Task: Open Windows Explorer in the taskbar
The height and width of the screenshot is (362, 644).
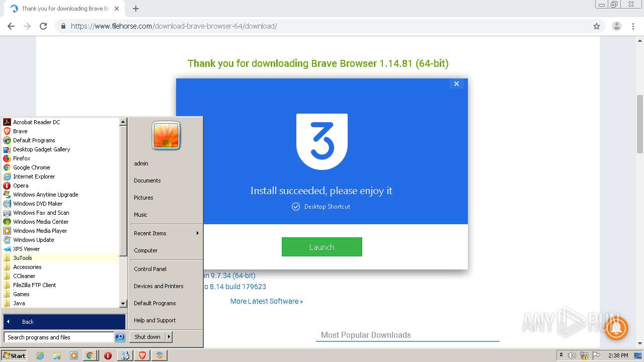Action: 57,355
